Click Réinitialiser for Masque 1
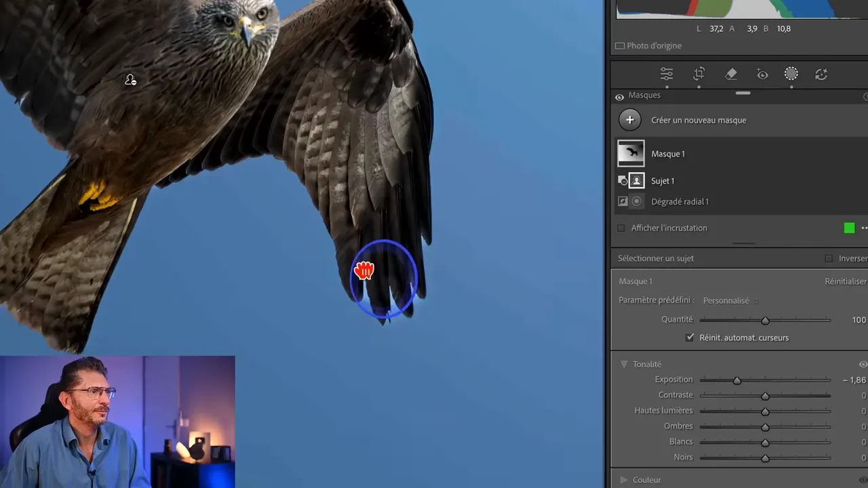This screenshot has height=488, width=868. 845,281
